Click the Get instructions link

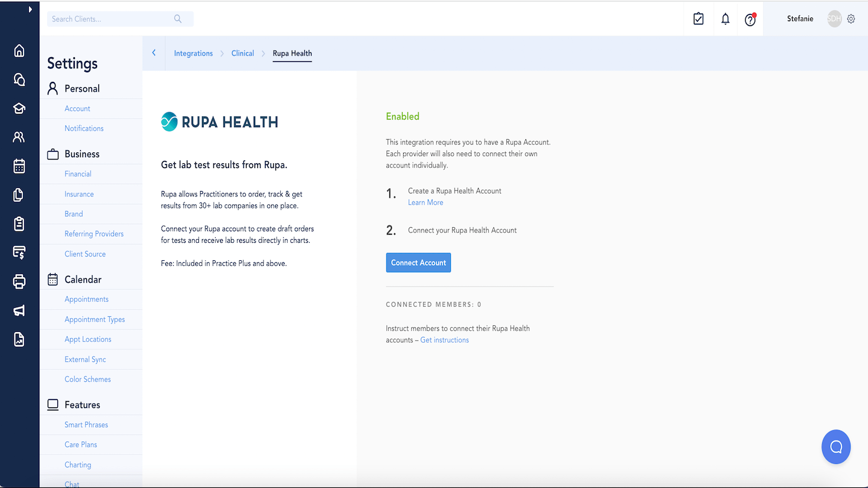click(444, 340)
